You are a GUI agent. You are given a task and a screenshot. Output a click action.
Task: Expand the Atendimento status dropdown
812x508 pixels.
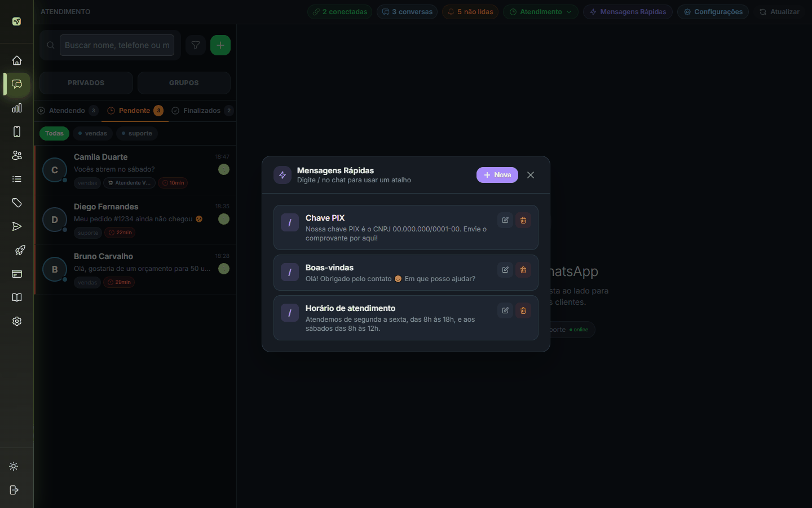pyautogui.click(x=541, y=12)
